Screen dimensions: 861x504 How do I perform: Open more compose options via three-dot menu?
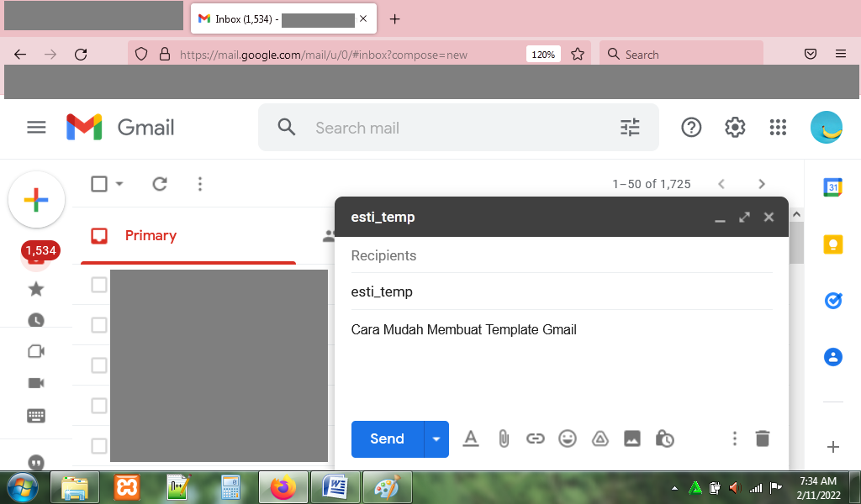click(734, 438)
